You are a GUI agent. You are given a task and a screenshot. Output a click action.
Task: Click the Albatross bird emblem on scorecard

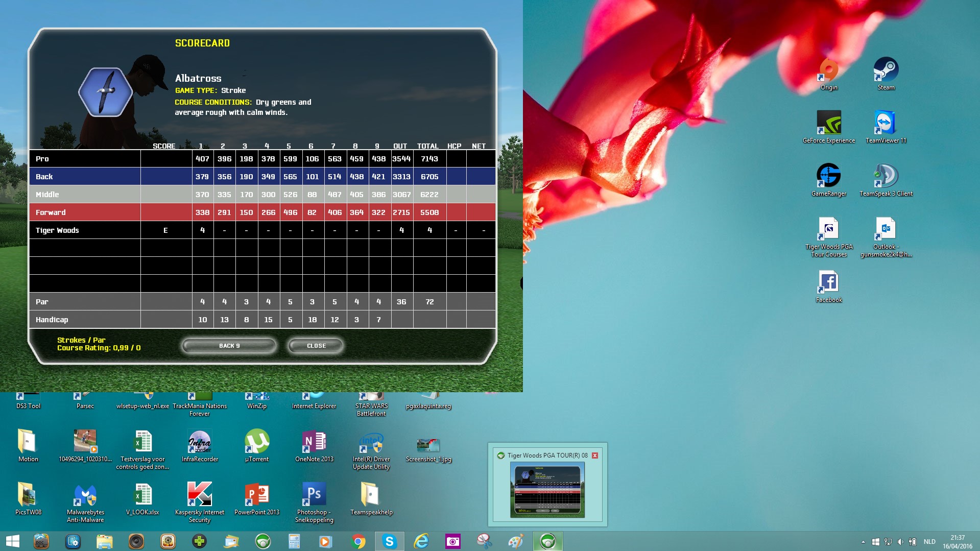click(106, 92)
